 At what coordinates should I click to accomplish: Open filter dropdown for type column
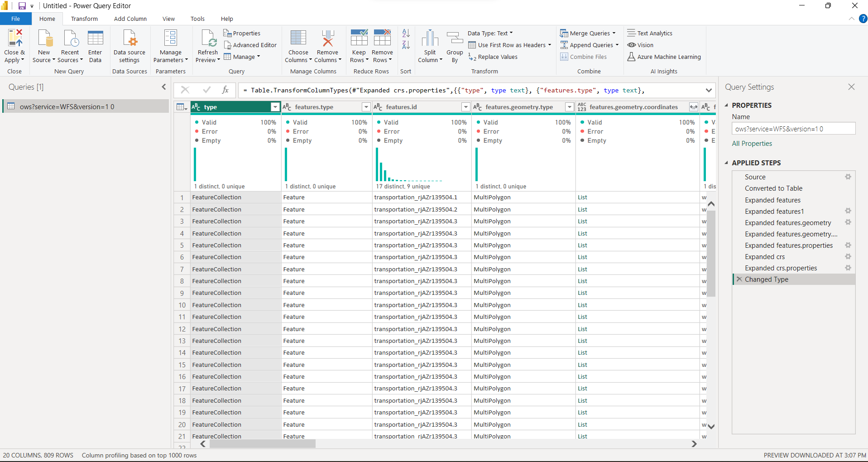pos(275,107)
